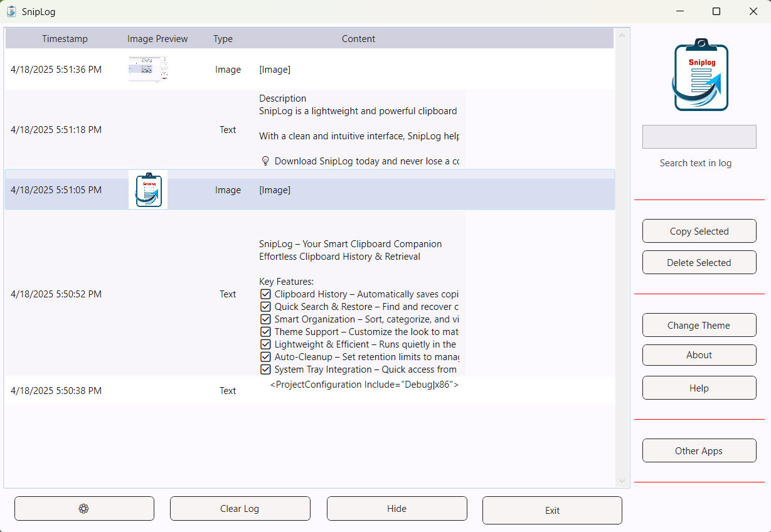
Task: Click the 'Key Features:' text line
Action: [286, 282]
